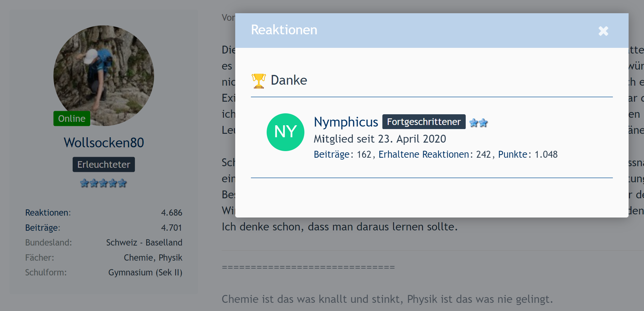644x311 pixels.
Task: Open the Wollsocken80 username link
Action: pos(104,143)
